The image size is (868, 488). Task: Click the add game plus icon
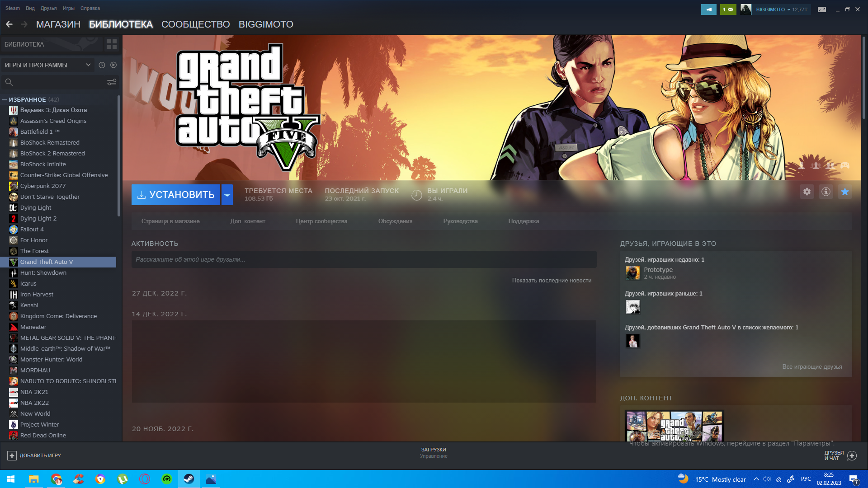(12, 455)
